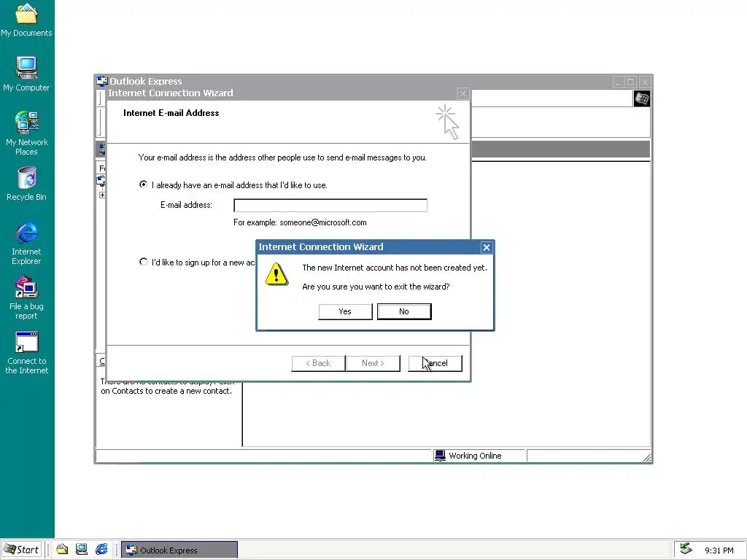Minimize the Outlook Express window
This screenshot has height=560, width=747.
point(619,82)
